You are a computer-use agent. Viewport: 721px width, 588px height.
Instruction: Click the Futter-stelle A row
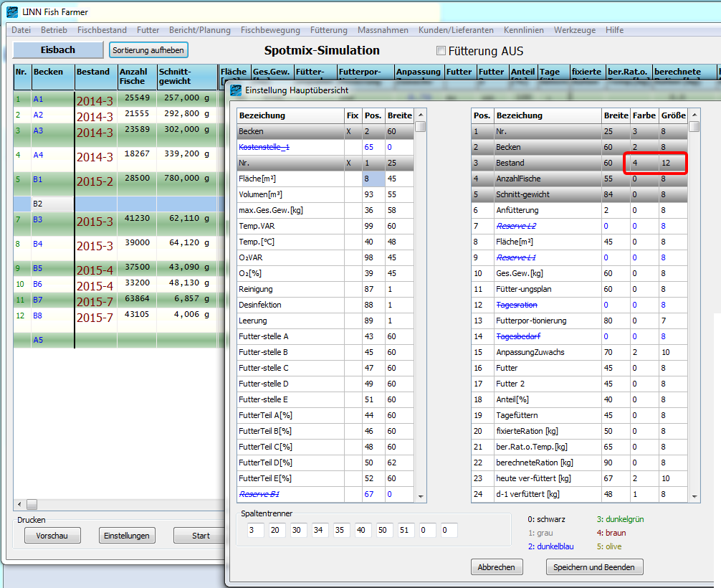(x=325, y=336)
